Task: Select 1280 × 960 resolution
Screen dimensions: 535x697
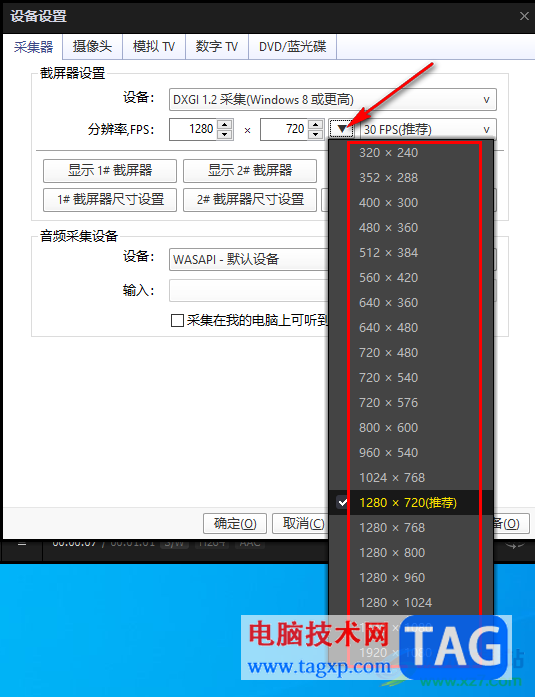Action: coord(411,578)
